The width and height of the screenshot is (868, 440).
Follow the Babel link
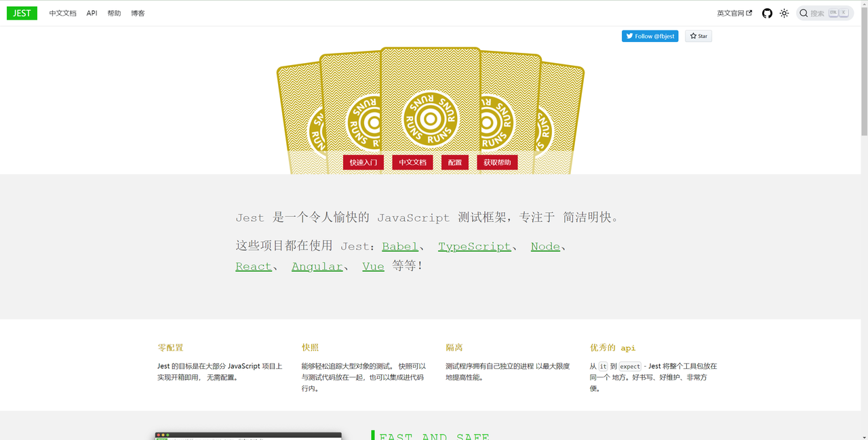point(400,246)
